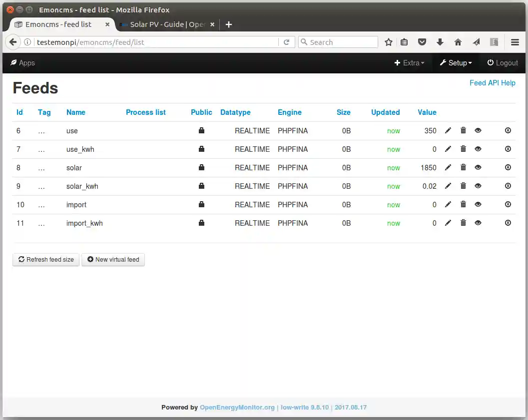The image size is (528, 420).
Task: Open Firefox hamburger menu
Action: click(x=515, y=42)
